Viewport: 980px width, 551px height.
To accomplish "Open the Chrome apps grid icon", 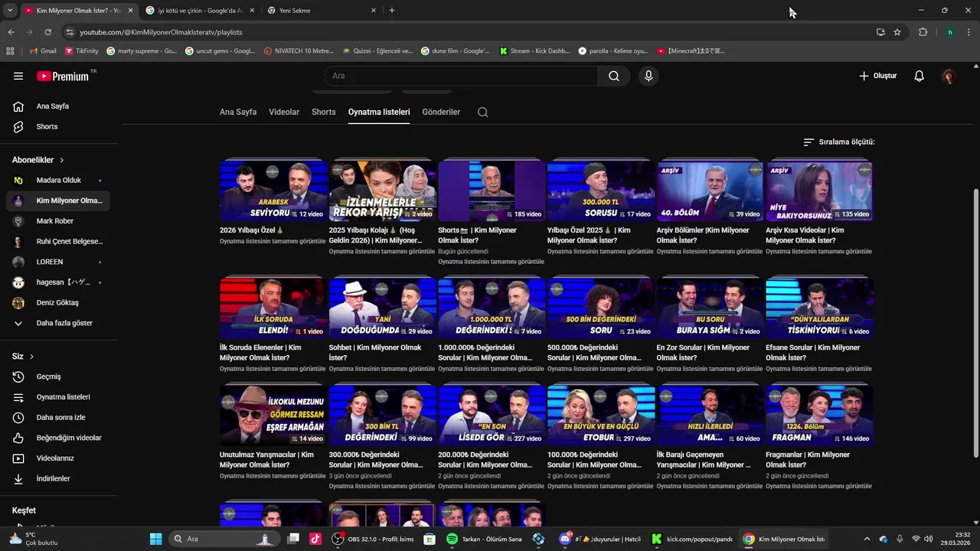I will coord(10,51).
